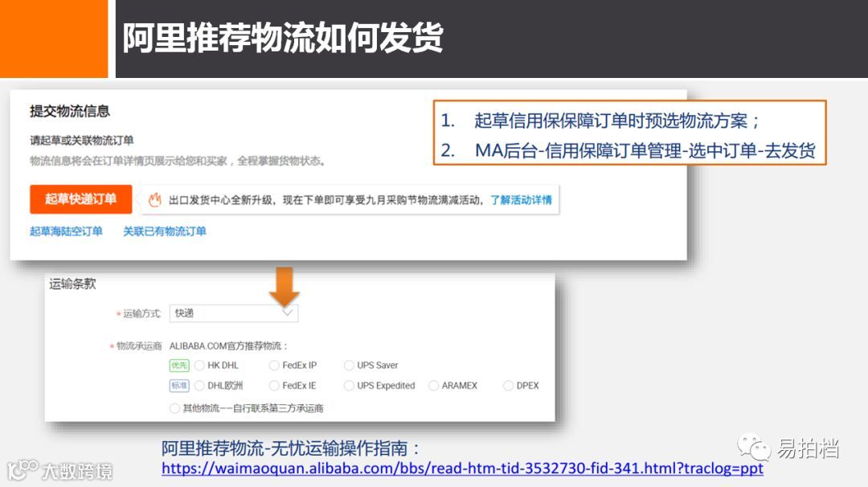Screen dimensions: 868x487
Task: Select the ARAMEX carrier option
Action: 433,386
